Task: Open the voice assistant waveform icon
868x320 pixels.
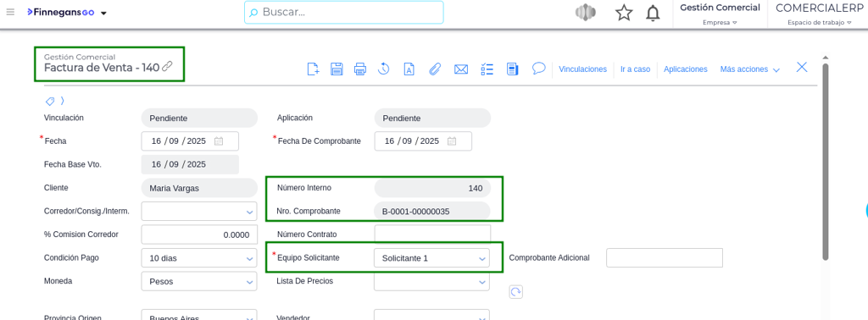Action: (585, 12)
